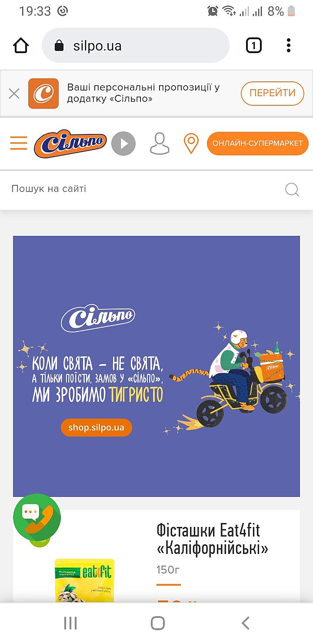Tap the browser home icon
This screenshot has height=644, width=313.
tap(21, 45)
